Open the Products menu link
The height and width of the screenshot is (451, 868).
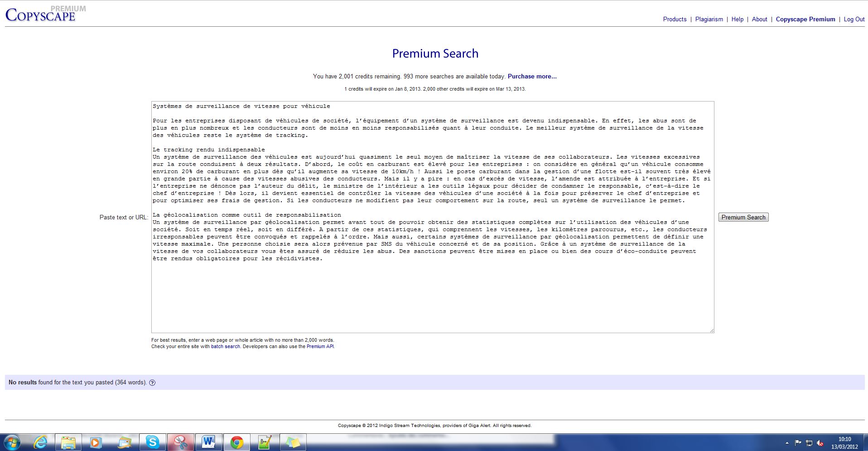675,19
